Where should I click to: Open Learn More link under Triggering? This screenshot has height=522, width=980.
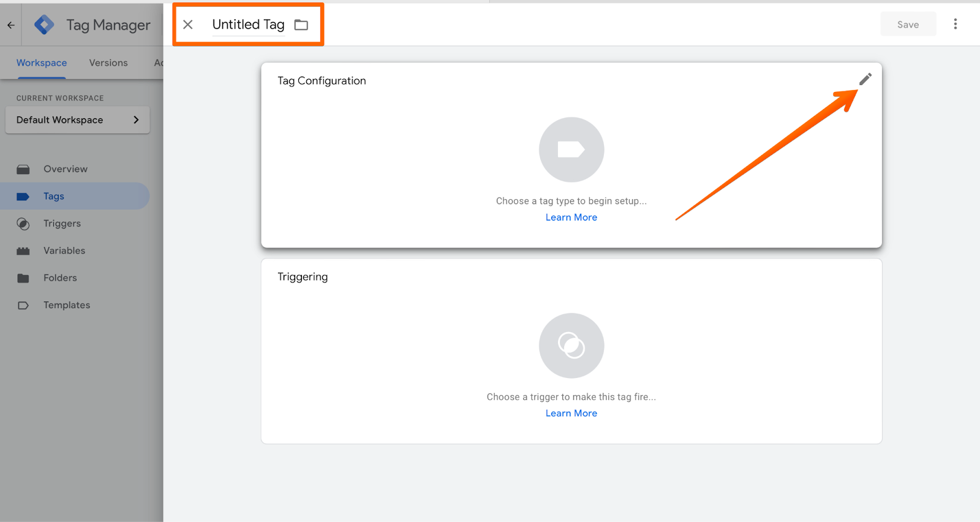(571, 414)
